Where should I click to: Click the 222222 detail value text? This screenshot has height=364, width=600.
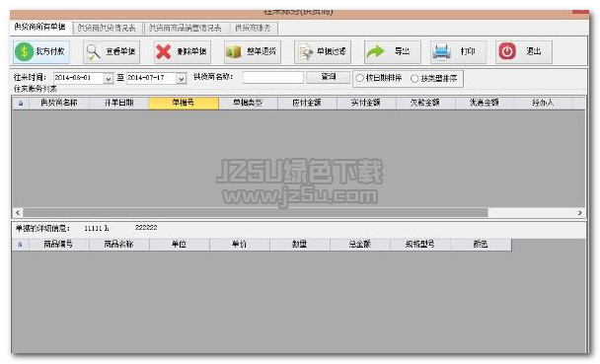click(146, 228)
